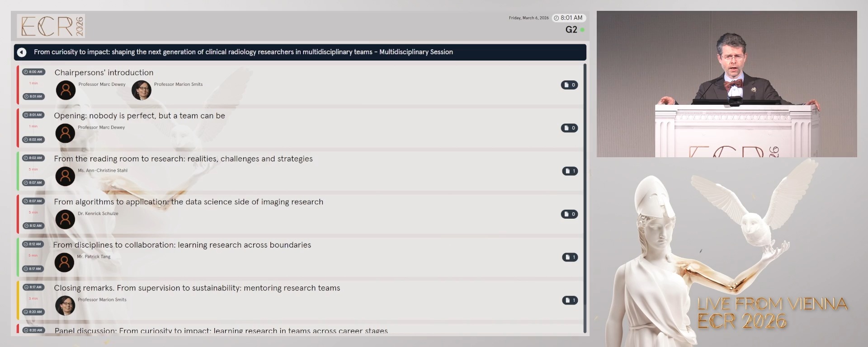
Task: Open document badge for Closing remarks
Action: point(570,300)
